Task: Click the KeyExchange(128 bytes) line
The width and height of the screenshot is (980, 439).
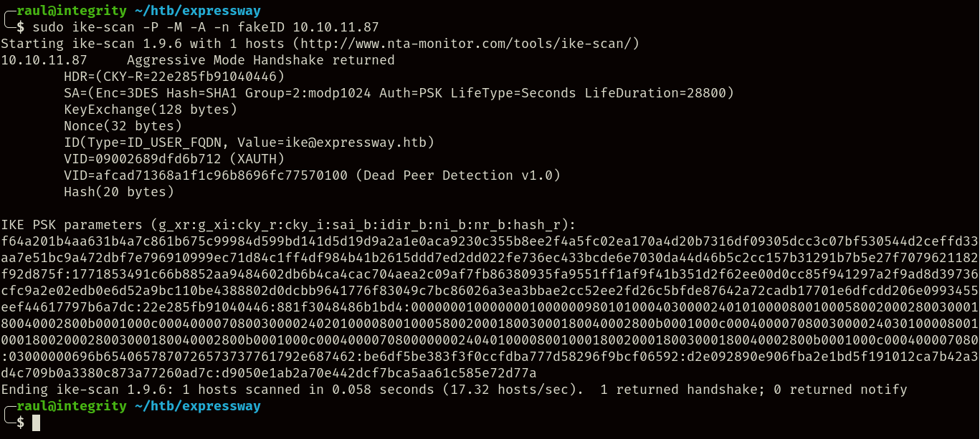Action: tap(151, 110)
